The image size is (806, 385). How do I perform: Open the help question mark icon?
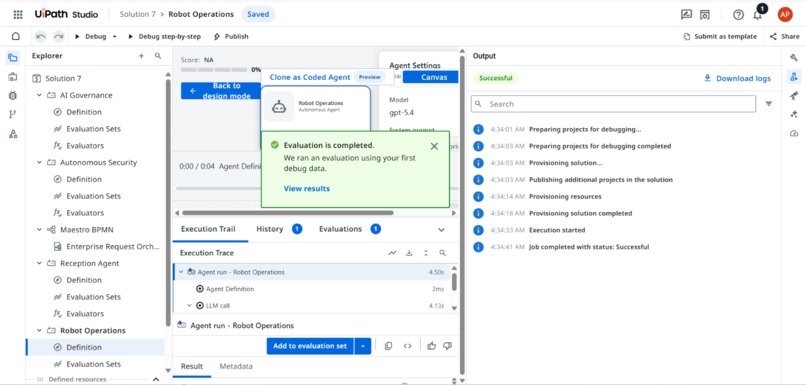click(x=738, y=15)
